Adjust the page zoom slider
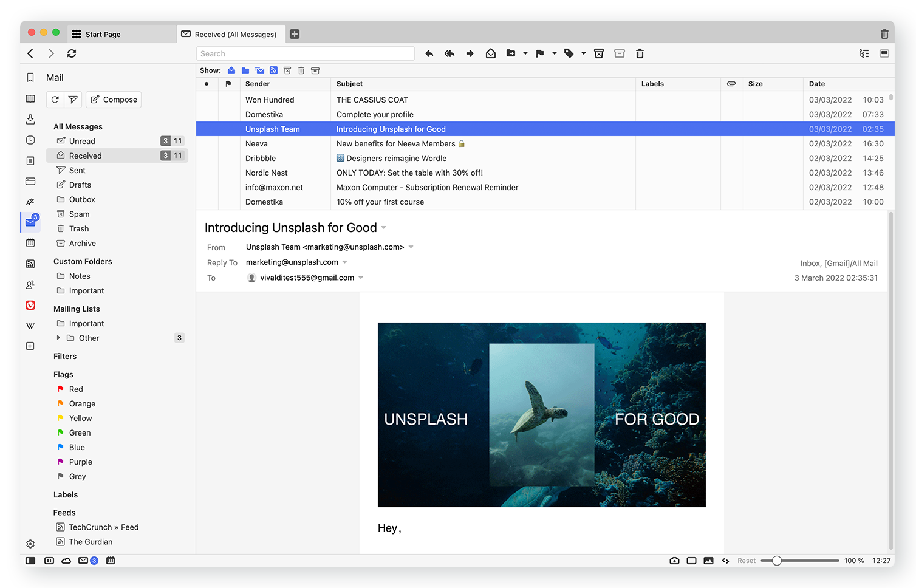The height and width of the screenshot is (588, 916). click(800, 561)
